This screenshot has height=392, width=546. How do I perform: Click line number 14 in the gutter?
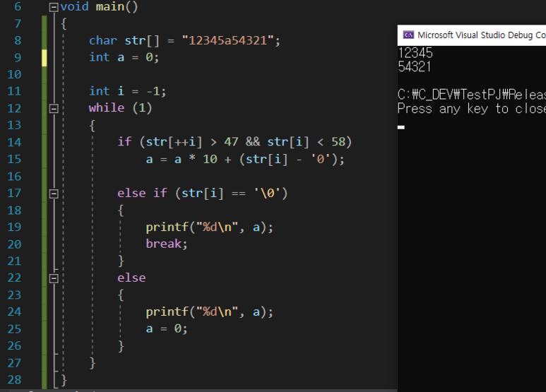coord(14,143)
